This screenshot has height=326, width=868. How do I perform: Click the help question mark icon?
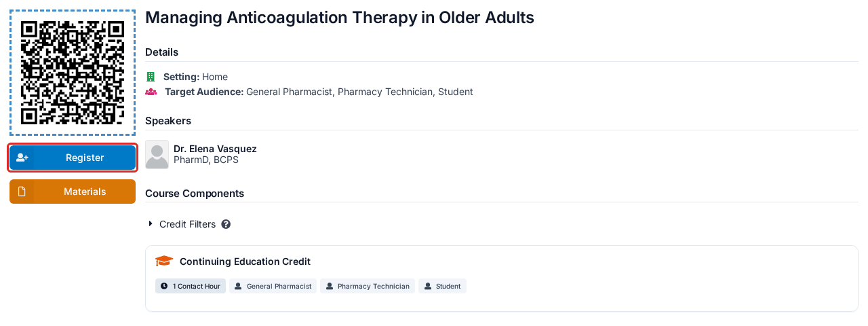[x=226, y=224]
